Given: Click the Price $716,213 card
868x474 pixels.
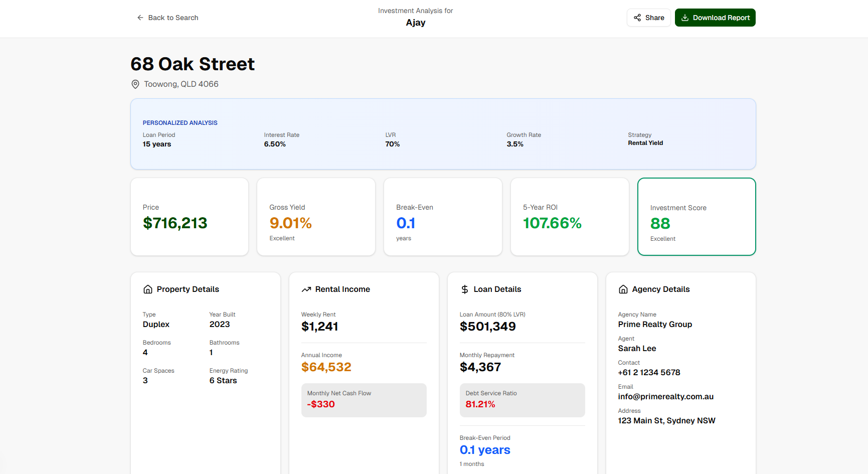Looking at the screenshot, I should pos(190,217).
